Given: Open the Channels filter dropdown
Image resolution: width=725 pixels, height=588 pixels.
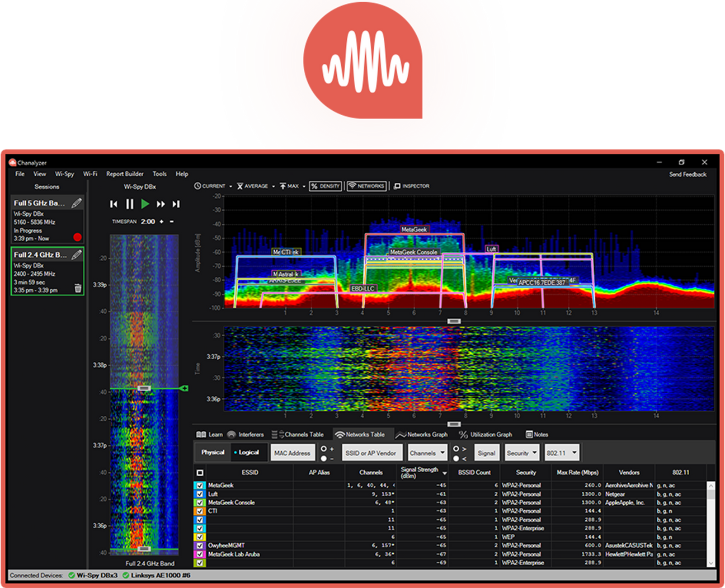Looking at the screenshot, I should click(427, 452).
